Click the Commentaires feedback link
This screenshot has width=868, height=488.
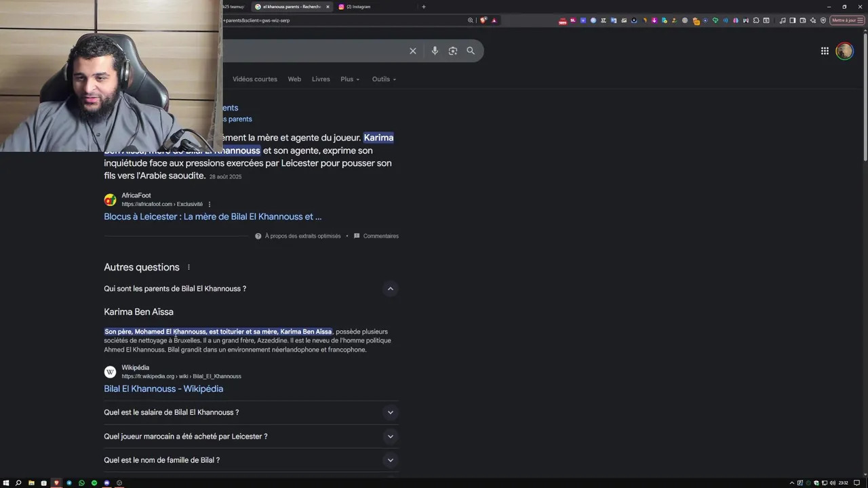pyautogui.click(x=380, y=236)
